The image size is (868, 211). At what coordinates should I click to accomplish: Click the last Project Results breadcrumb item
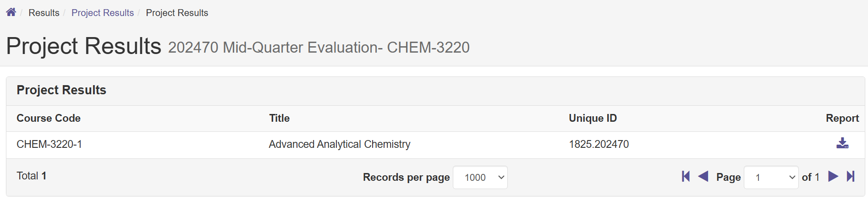tap(177, 13)
